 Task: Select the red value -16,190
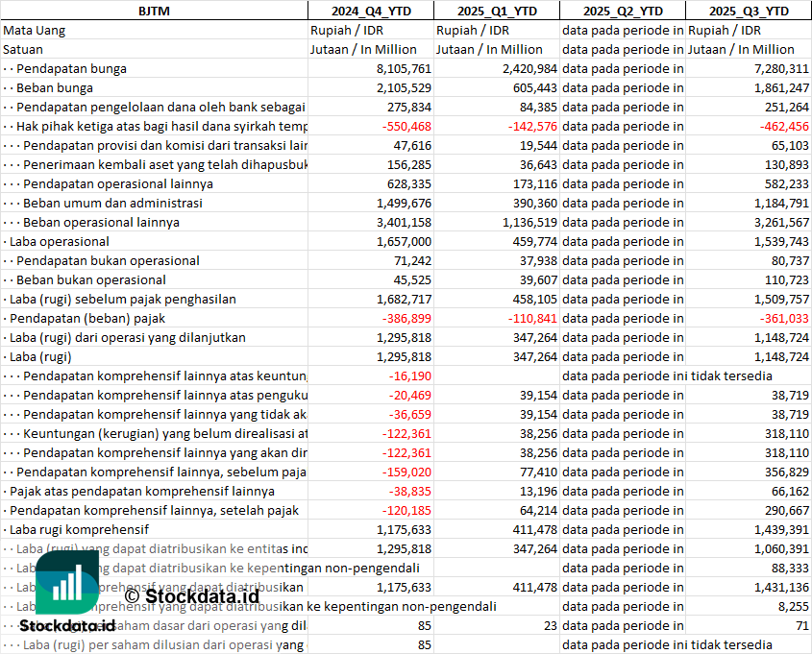click(x=409, y=376)
